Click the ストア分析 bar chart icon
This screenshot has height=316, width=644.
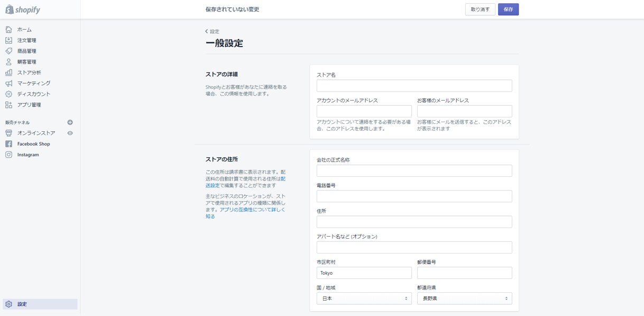8,73
